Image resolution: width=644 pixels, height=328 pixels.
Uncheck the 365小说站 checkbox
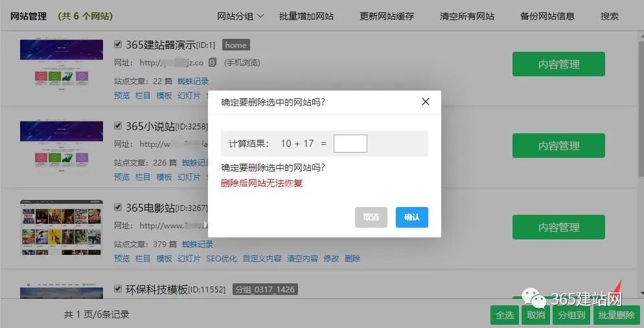pos(118,126)
